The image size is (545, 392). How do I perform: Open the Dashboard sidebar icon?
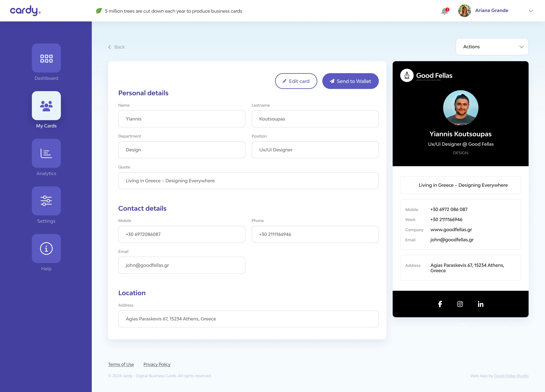(x=46, y=58)
